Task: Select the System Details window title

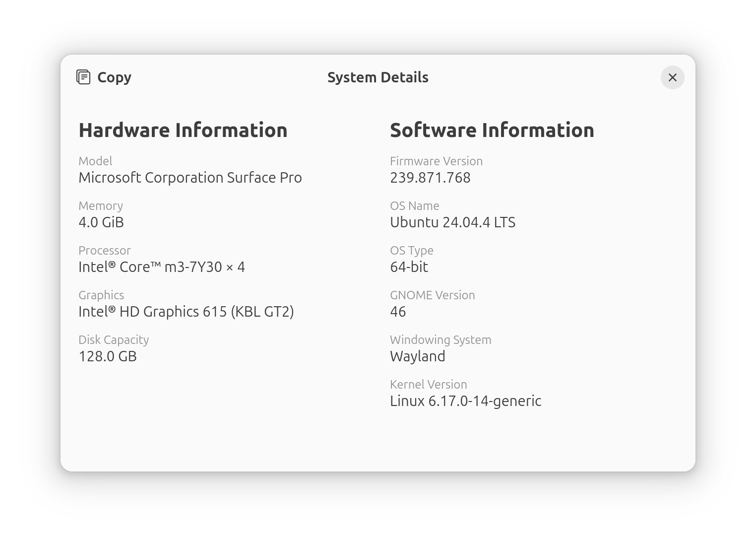Action: pyautogui.click(x=378, y=77)
